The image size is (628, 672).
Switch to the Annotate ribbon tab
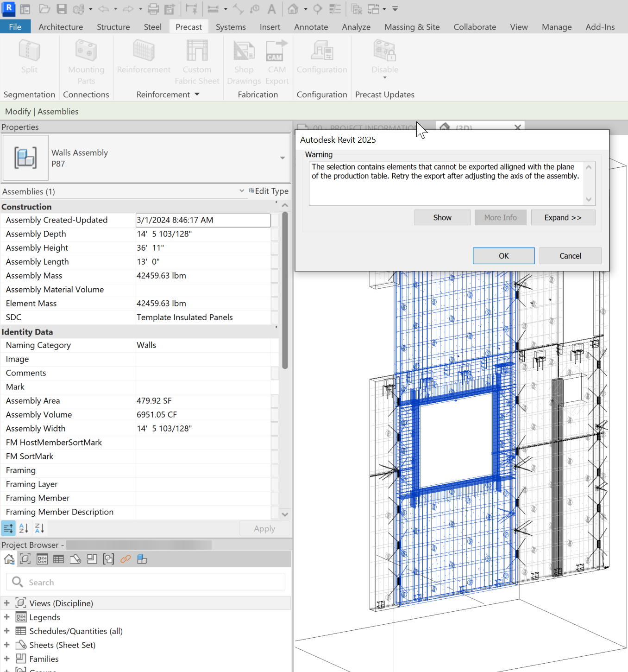click(311, 26)
